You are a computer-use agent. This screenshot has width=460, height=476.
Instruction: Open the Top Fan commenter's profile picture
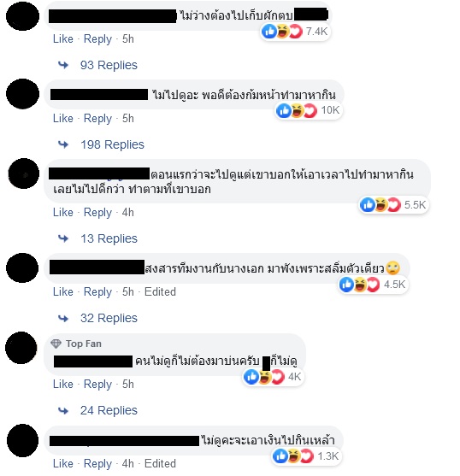click(x=21, y=348)
